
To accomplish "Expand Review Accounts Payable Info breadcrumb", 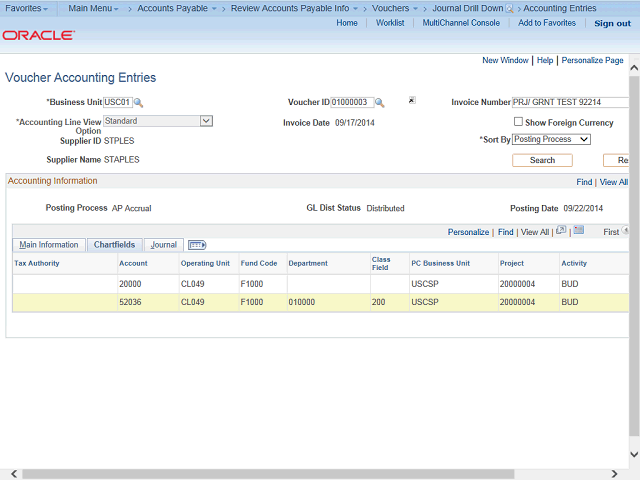I will (294, 8).
